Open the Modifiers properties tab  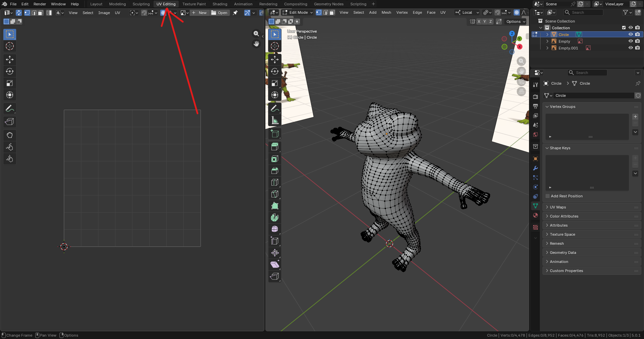pyautogui.click(x=535, y=168)
